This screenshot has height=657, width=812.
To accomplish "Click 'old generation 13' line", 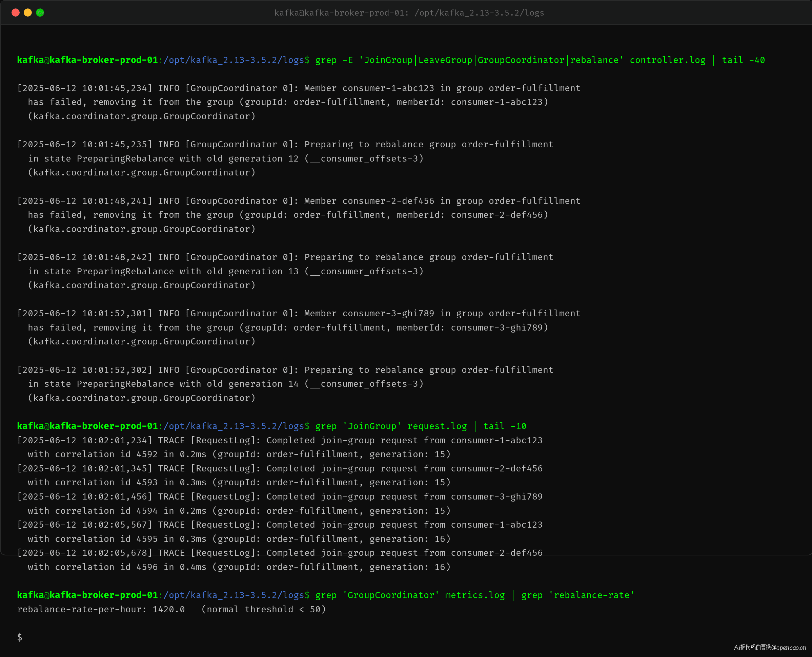I will tap(225, 271).
